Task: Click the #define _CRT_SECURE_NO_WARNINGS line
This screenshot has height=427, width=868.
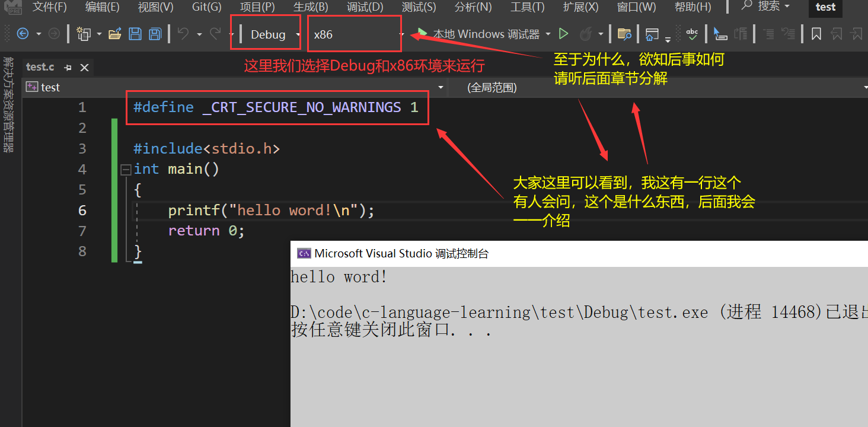Action: tap(276, 107)
